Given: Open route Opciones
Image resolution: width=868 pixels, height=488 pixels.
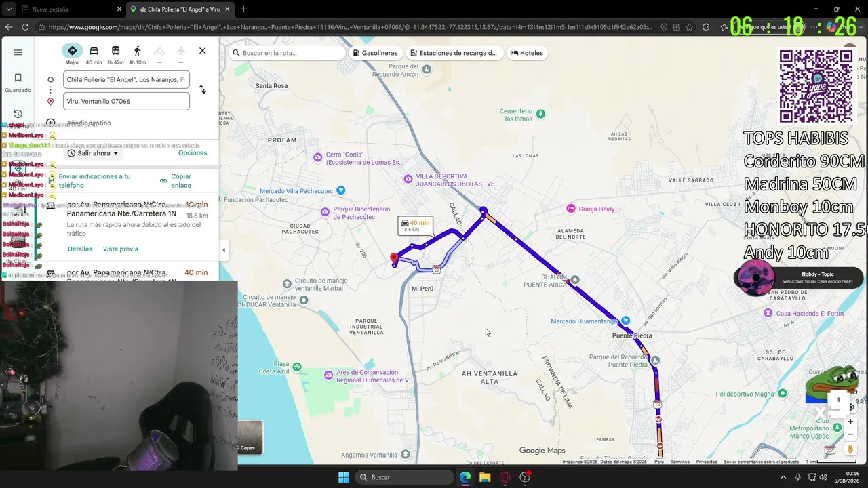Looking at the screenshot, I should click(193, 153).
